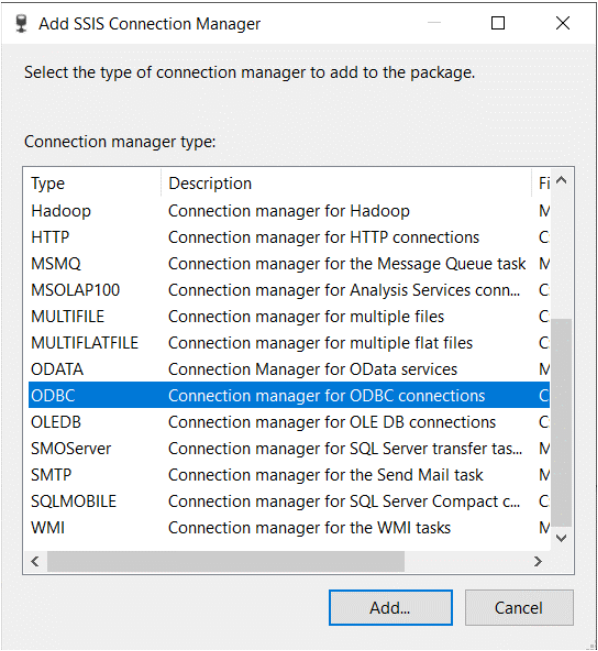Click 'Connection manager for OLE DB connections' description
Image resolution: width=598 pixels, height=651 pixels.
(332, 422)
